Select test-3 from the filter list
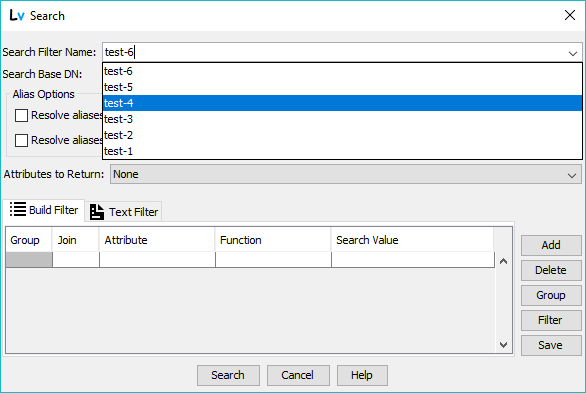The image size is (586, 393). coord(342,119)
